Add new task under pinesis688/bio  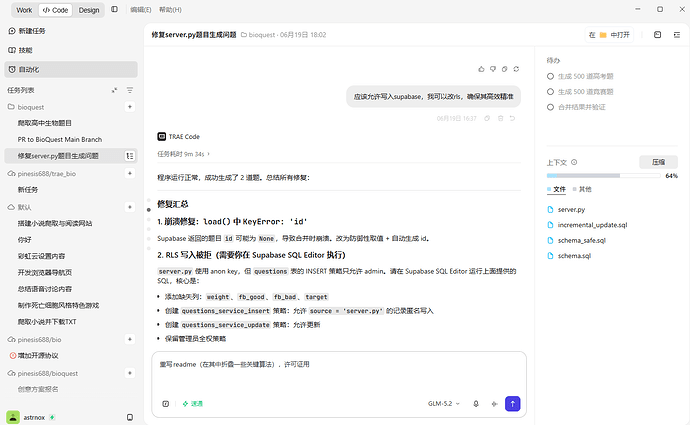pyautogui.click(x=130, y=339)
